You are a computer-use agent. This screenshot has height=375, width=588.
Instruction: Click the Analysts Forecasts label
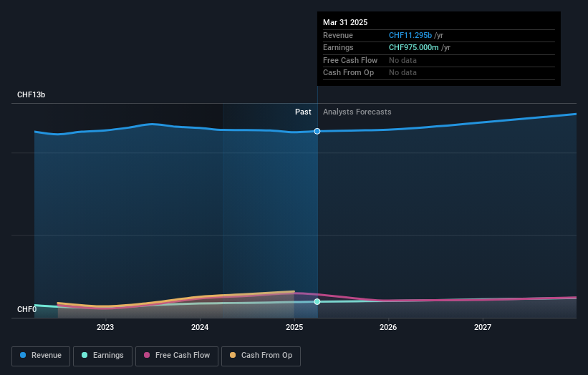[x=357, y=112]
